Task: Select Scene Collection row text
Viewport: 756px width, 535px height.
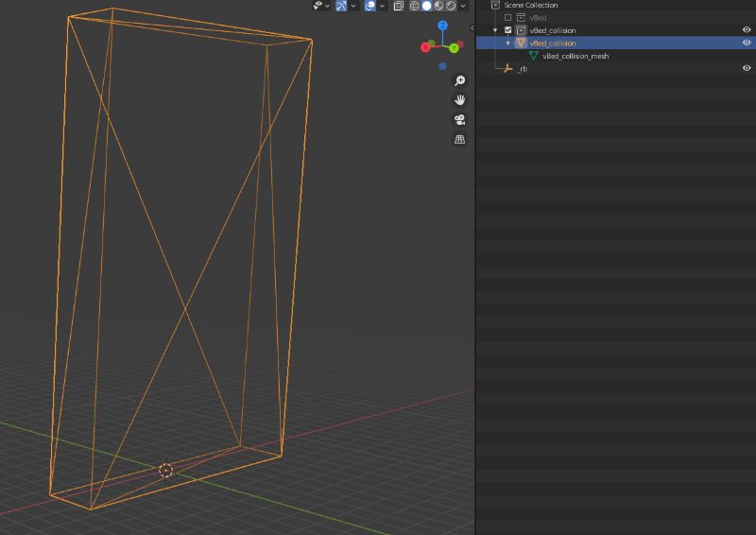Action: coord(530,5)
